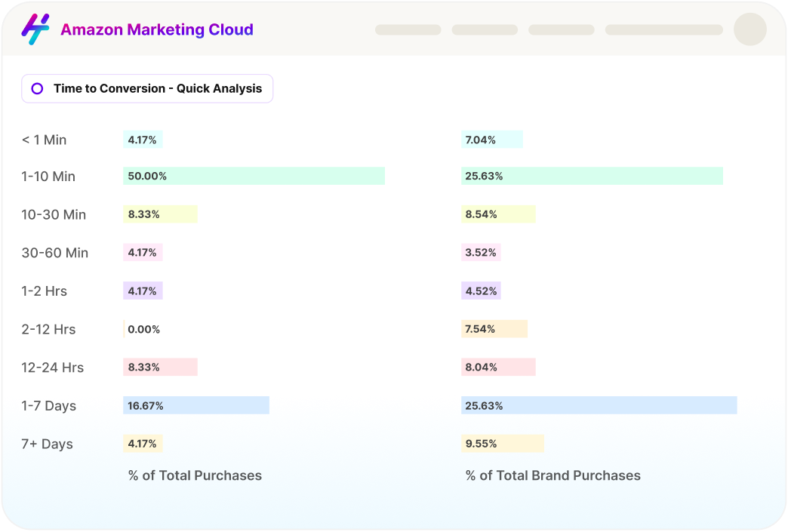Toggle the 7+ Days row in Brand Purchases
Viewport: 788px width, 532px height.
[502, 443]
